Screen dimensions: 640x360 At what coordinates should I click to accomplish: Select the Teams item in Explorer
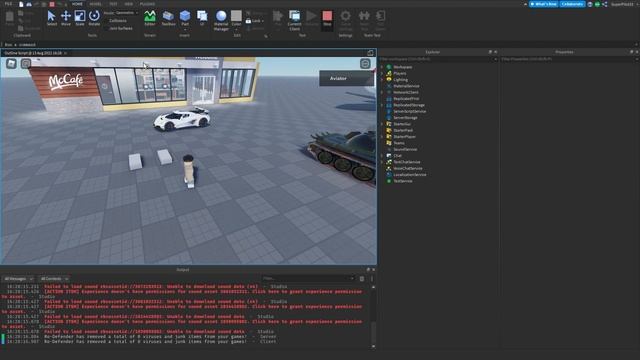point(399,143)
